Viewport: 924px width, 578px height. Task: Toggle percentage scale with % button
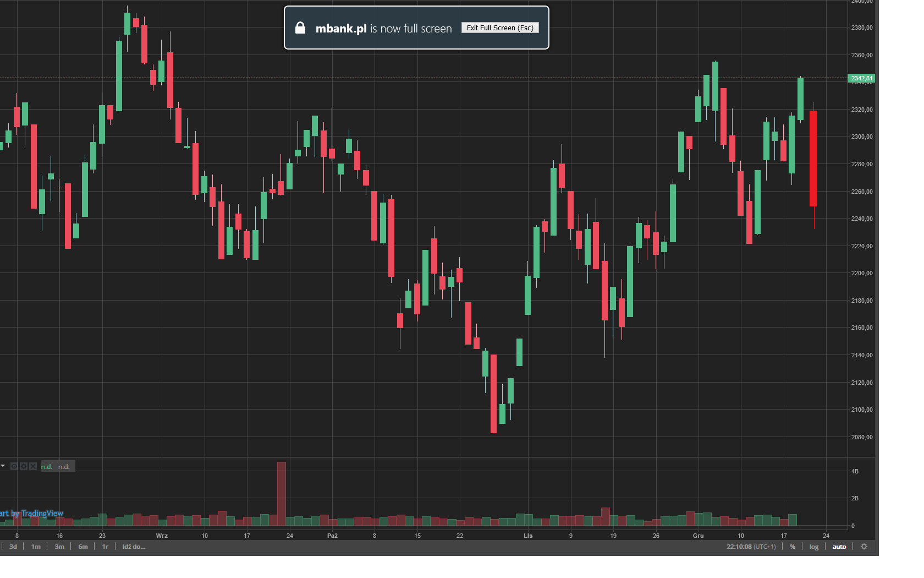tap(793, 547)
